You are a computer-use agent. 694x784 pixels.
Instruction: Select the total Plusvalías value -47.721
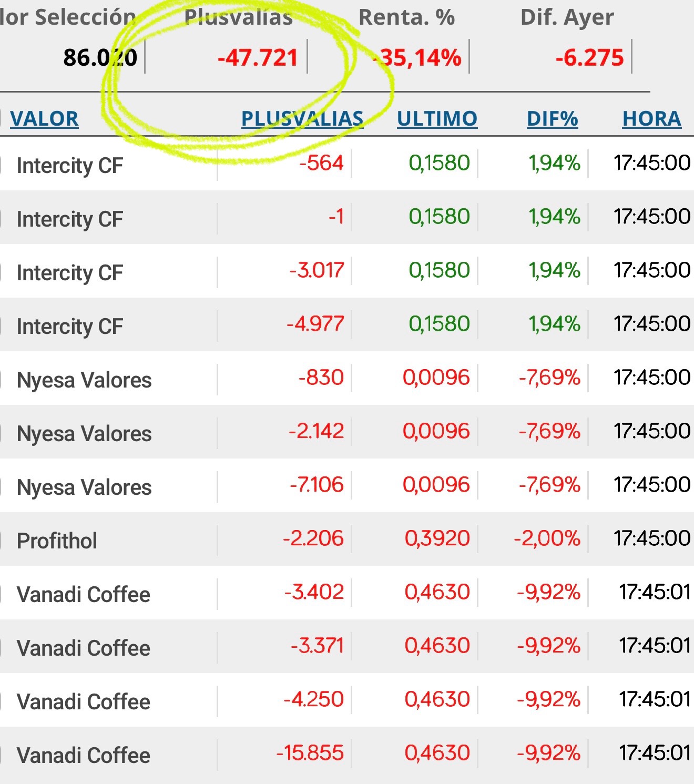pos(258,58)
